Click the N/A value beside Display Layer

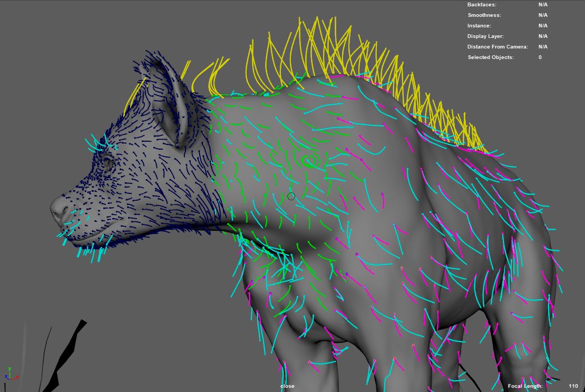(x=543, y=36)
